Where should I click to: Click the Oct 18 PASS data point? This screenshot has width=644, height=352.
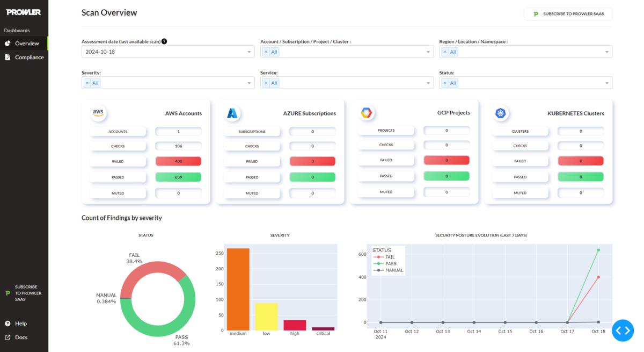coord(598,250)
